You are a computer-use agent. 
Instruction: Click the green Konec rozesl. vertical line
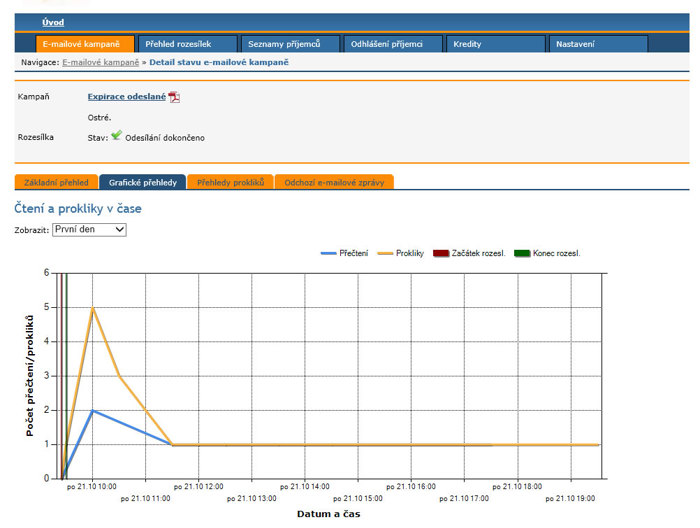click(67, 376)
